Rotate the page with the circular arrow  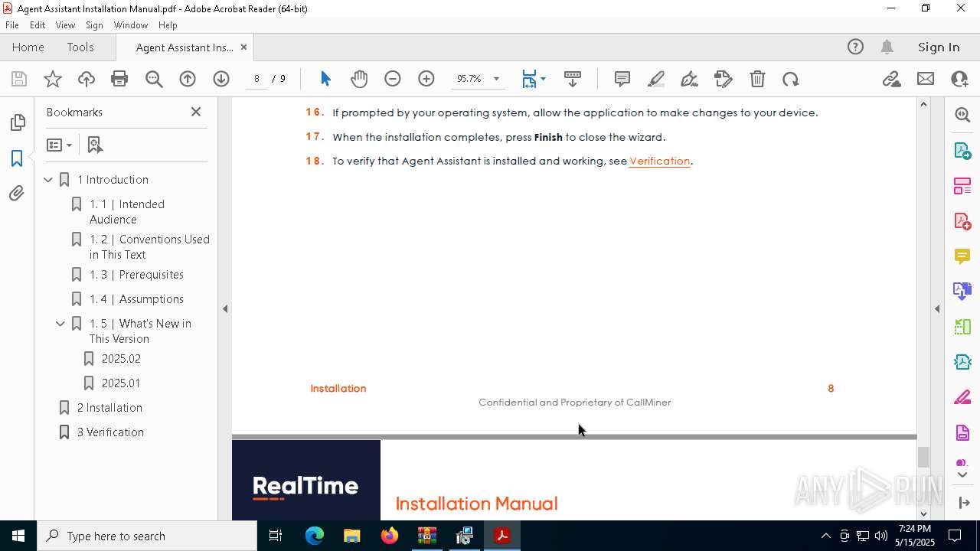[791, 79]
